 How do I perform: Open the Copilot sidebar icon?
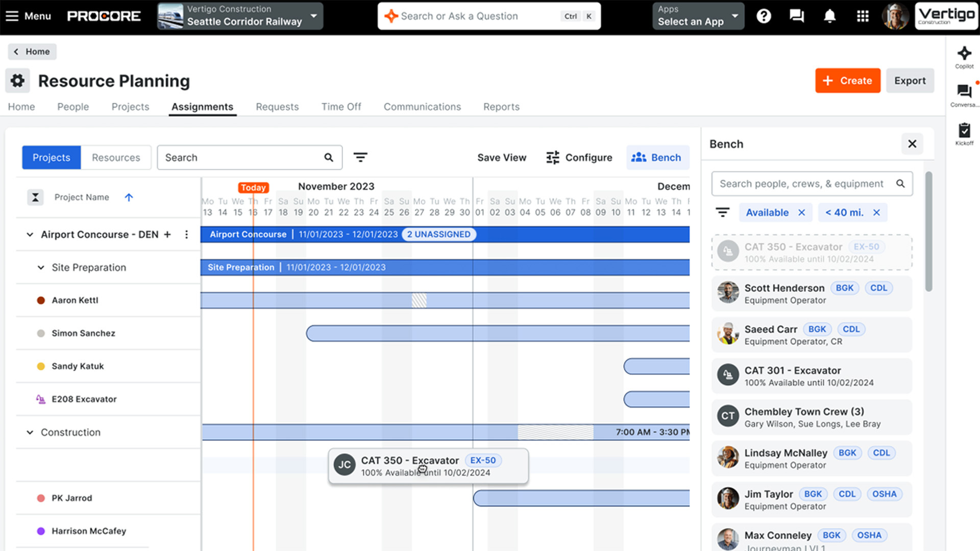[x=964, y=54]
